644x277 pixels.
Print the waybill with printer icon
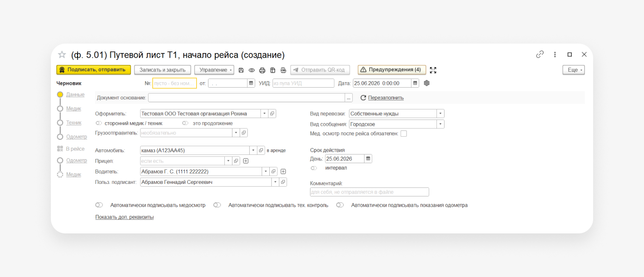click(x=262, y=70)
